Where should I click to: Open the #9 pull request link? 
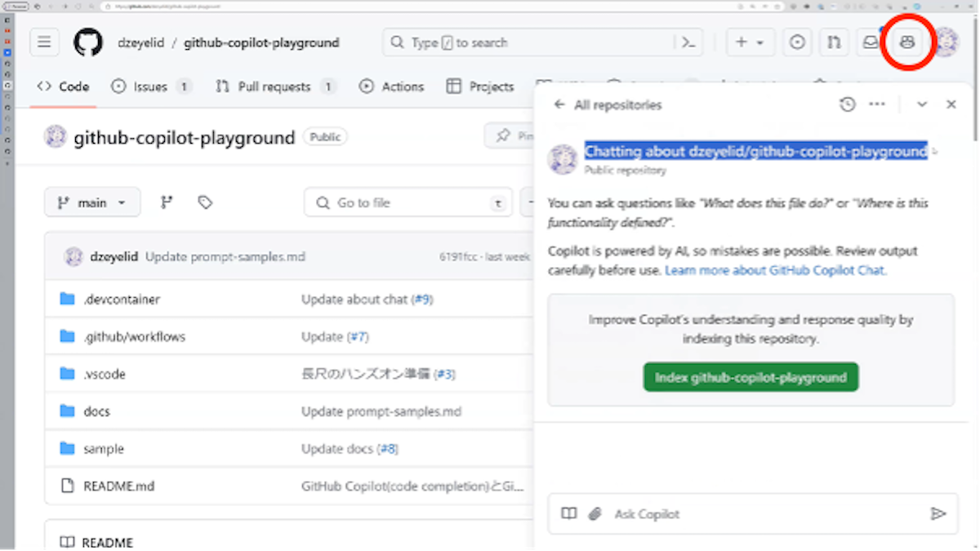[422, 300]
